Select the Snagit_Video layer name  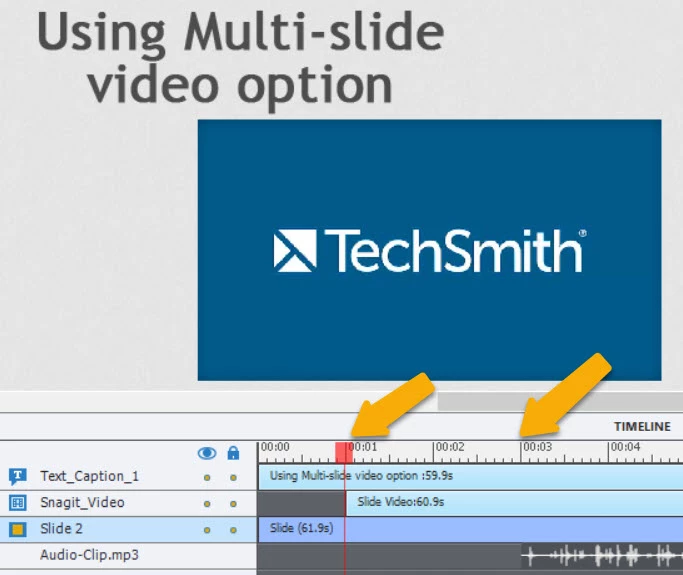tap(82, 502)
